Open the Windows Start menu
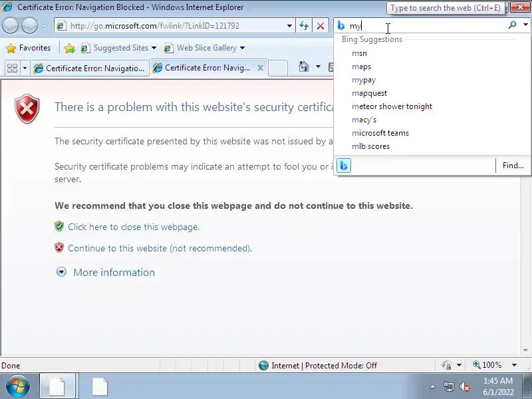Screen dimensions: 532x399 point(17,386)
